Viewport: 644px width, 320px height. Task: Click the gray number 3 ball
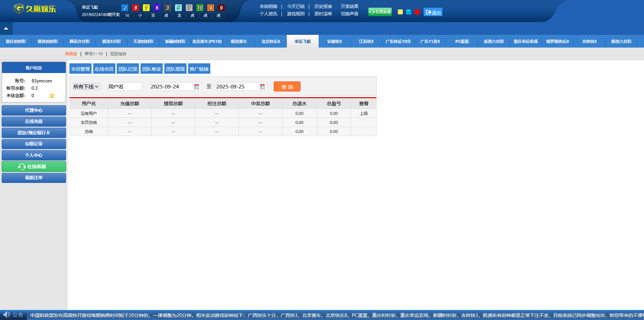168,8
